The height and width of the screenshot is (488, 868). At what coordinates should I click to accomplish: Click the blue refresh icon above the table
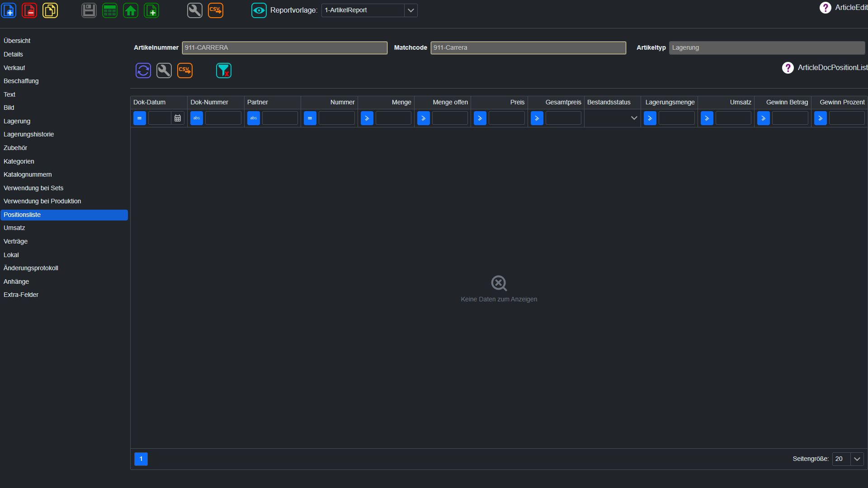point(143,70)
